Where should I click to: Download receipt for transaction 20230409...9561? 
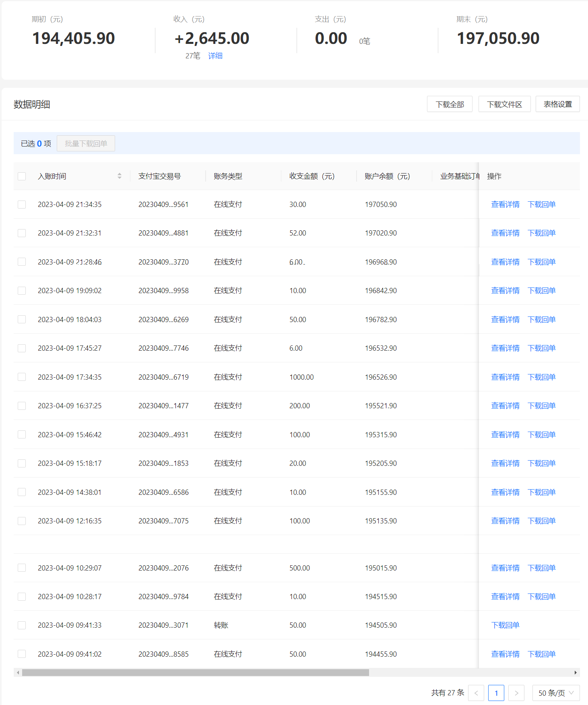pyautogui.click(x=541, y=205)
